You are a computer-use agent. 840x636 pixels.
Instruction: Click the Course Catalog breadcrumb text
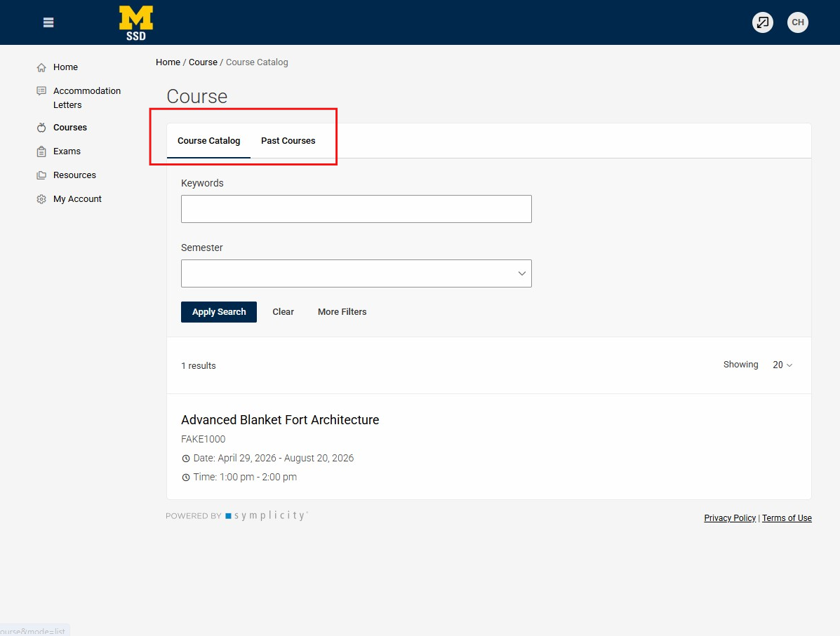point(257,62)
